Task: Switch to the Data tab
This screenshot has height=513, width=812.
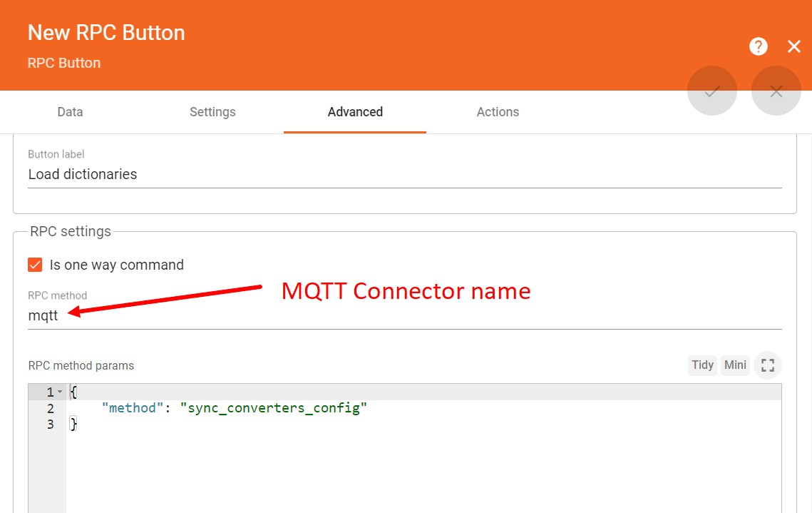Action: click(69, 112)
